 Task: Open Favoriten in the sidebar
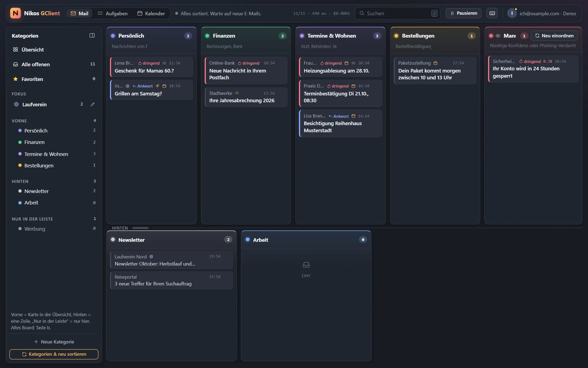[54, 79]
